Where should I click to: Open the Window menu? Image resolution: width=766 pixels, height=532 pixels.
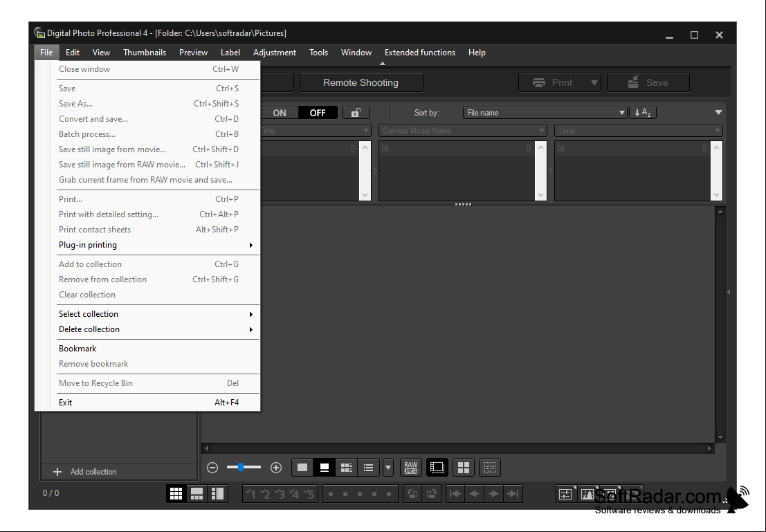pos(356,53)
